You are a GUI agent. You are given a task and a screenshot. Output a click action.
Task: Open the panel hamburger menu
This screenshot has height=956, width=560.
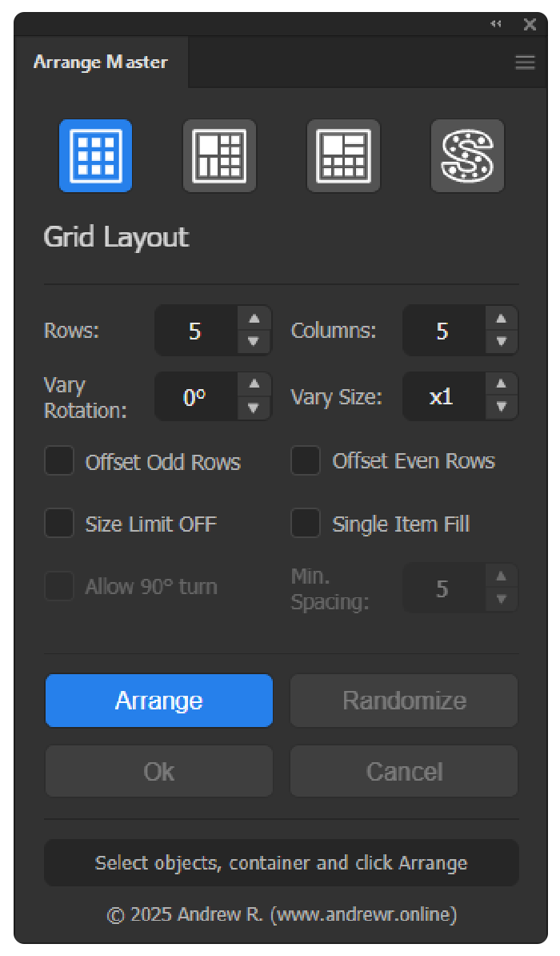525,62
